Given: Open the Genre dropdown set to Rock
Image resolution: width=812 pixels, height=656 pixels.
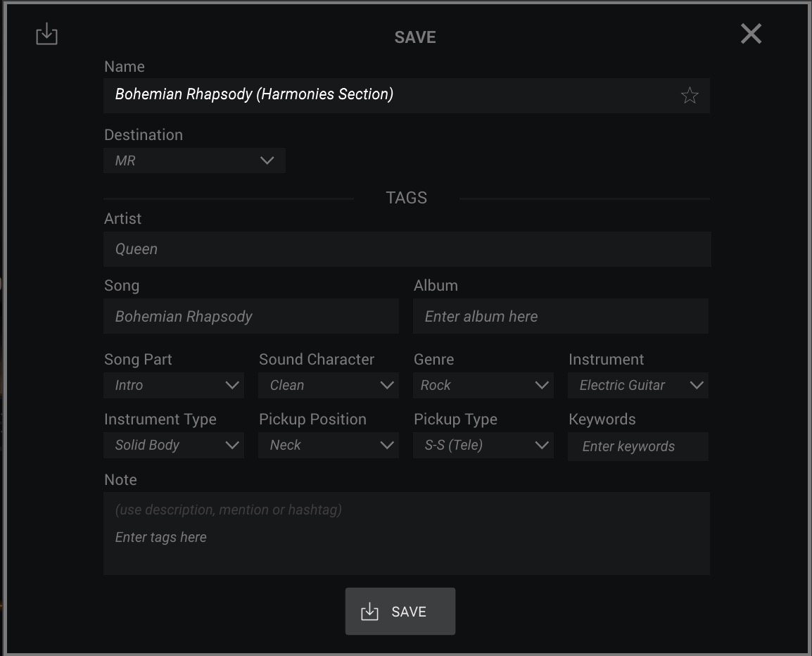Looking at the screenshot, I should pos(483,385).
